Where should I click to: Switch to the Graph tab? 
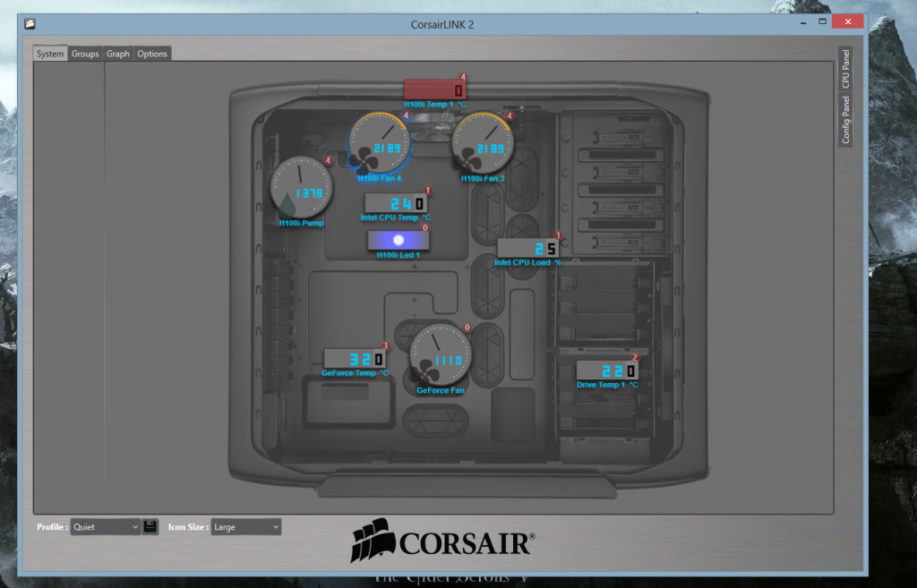117,54
